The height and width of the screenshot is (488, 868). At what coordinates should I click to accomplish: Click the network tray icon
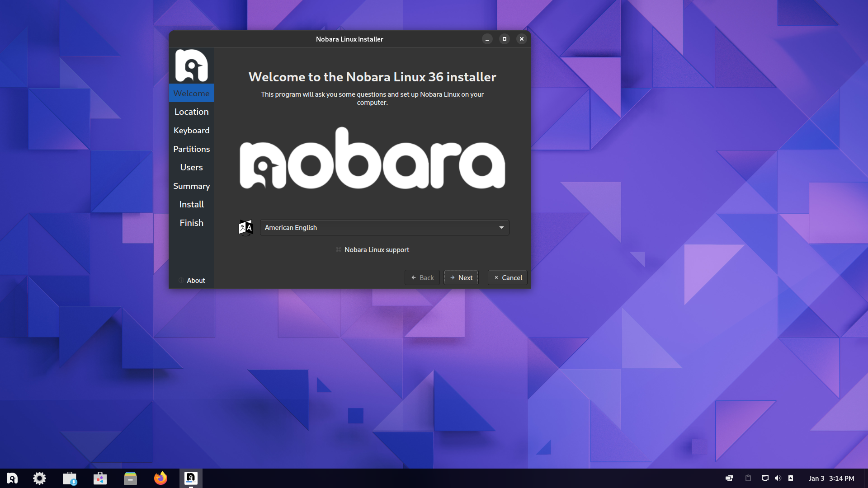pyautogui.click(x=765, y=478)
